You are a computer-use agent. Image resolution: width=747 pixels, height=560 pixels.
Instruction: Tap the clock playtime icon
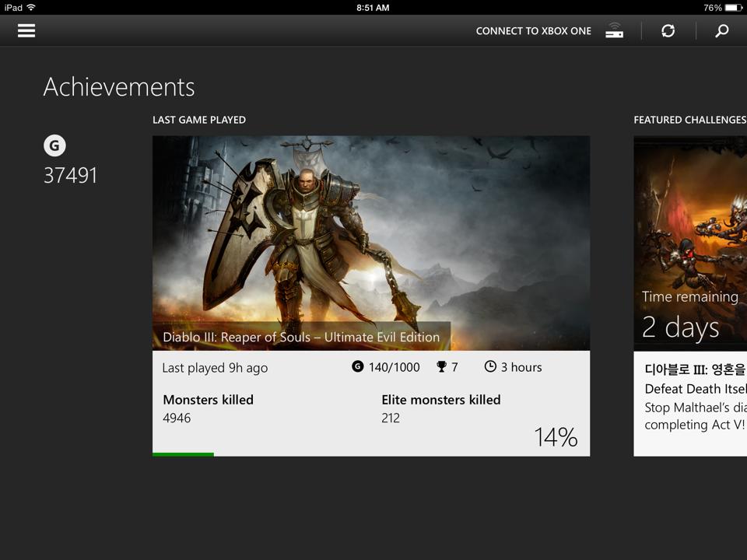click(490, 366)
